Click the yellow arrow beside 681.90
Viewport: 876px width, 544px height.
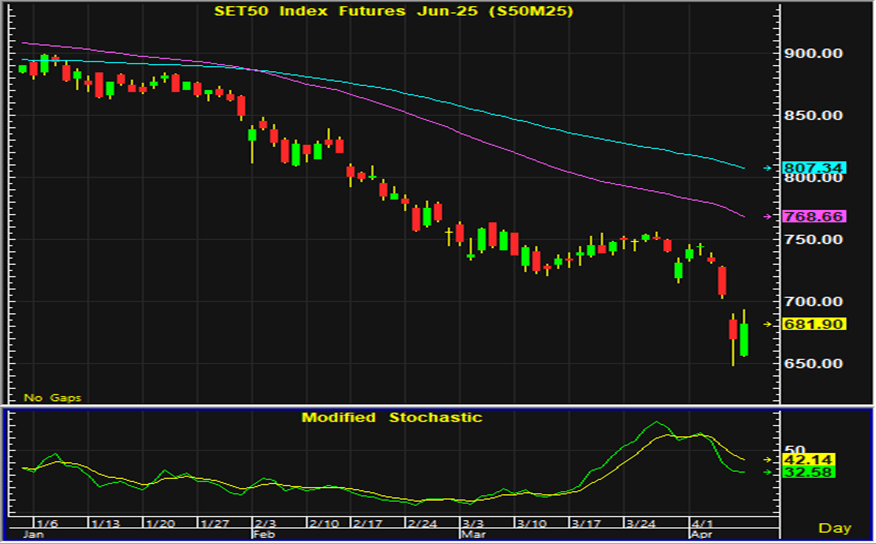(767, 324)
